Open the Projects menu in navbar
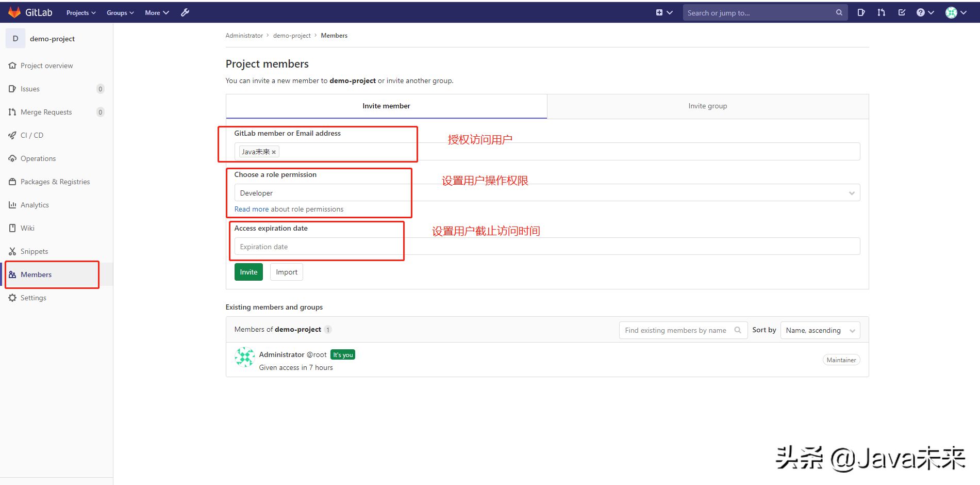Viewport: 980px width, 485px height. [81, 13]
